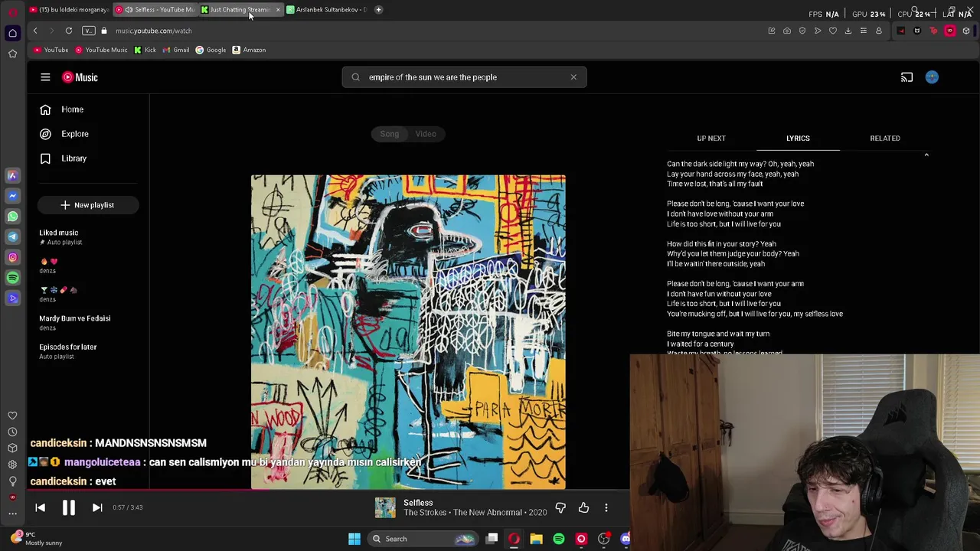Focus the YouTube Music search field
This screenshot has width=980, height=551.
click(x=464, y=77)
